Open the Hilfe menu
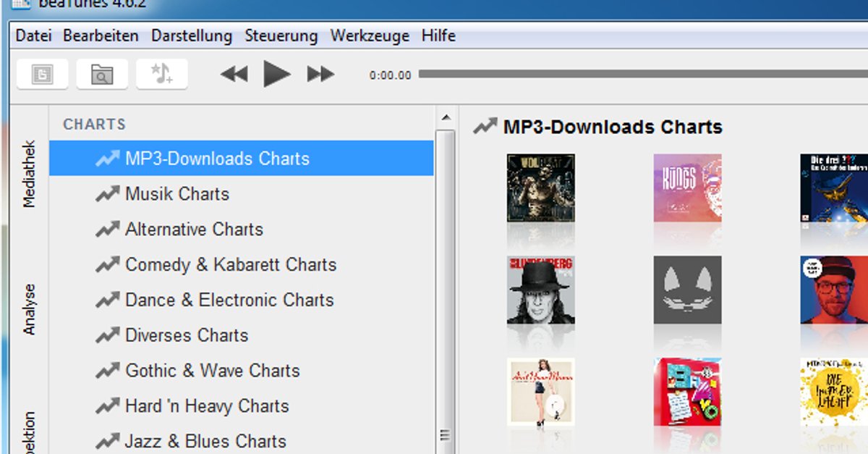Screen dimensions: 868x454 click(x=438, y=35)
